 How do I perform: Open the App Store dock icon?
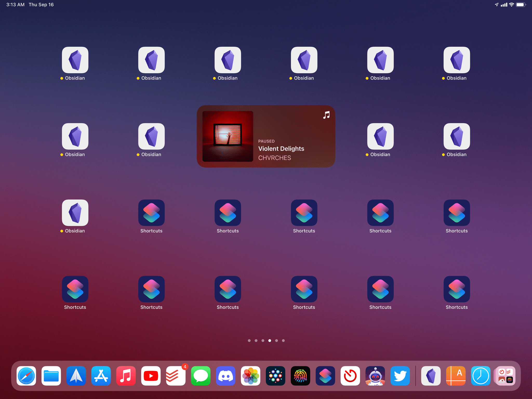[101, 376]
